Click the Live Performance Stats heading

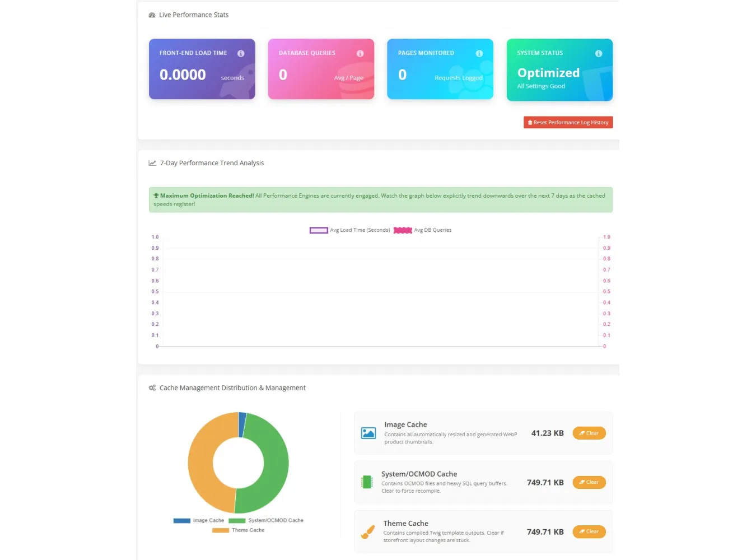194,15
